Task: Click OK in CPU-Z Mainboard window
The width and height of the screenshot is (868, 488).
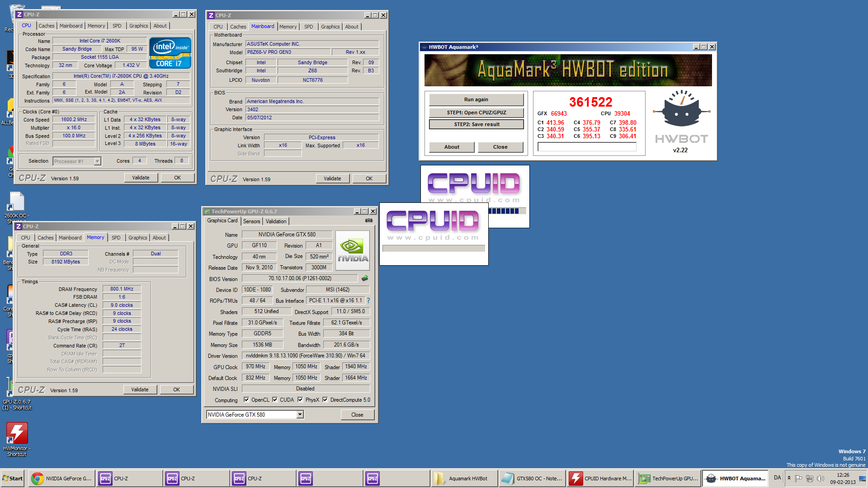Action: click(369, 178)
